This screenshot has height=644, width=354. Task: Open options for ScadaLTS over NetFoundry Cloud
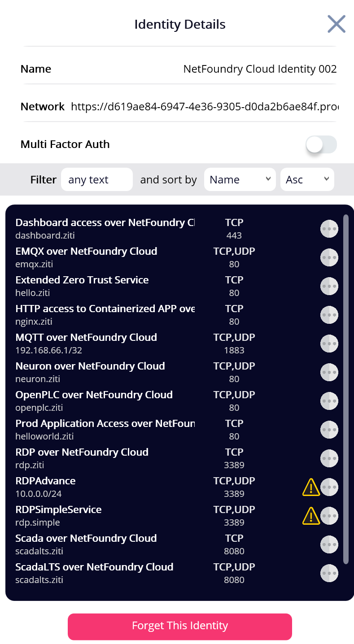(x=329, y=573)
